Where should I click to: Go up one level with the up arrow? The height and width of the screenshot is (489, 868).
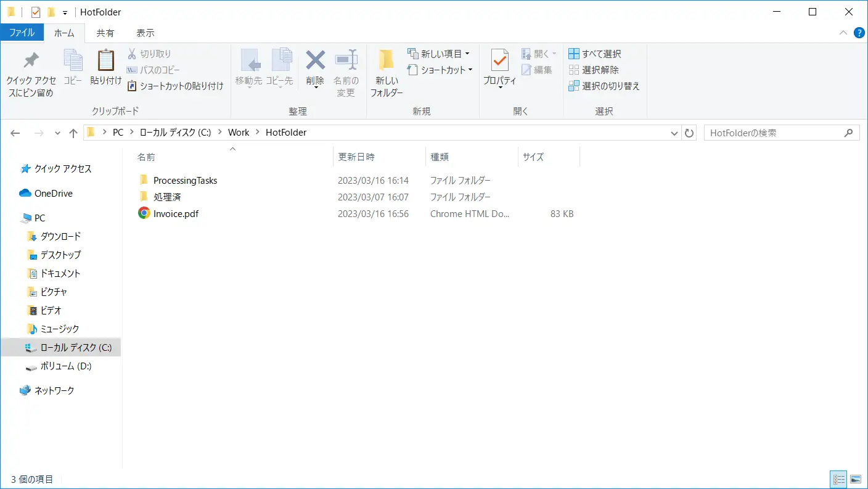[73, 133]
